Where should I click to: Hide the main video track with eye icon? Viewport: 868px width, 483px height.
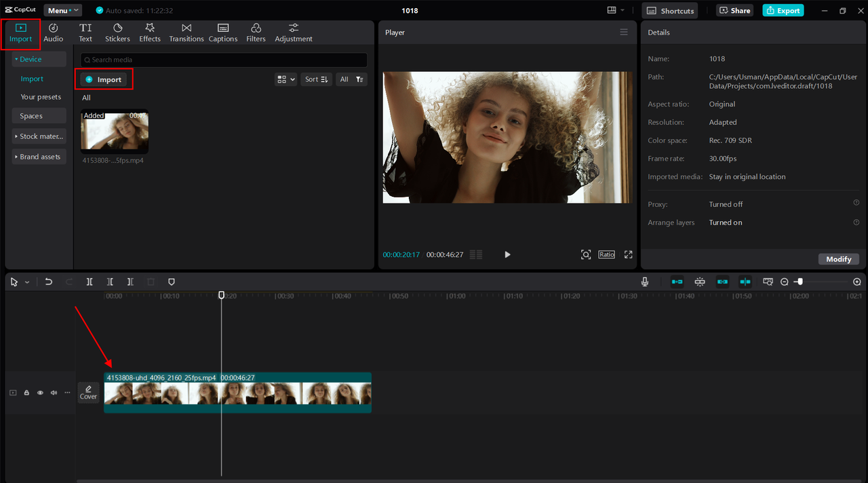pos(40,393)
